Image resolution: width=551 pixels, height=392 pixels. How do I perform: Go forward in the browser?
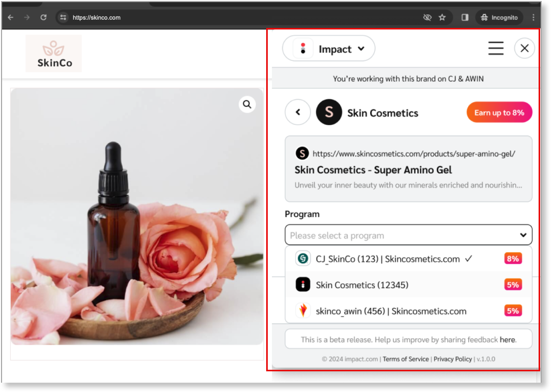point(27,17)
